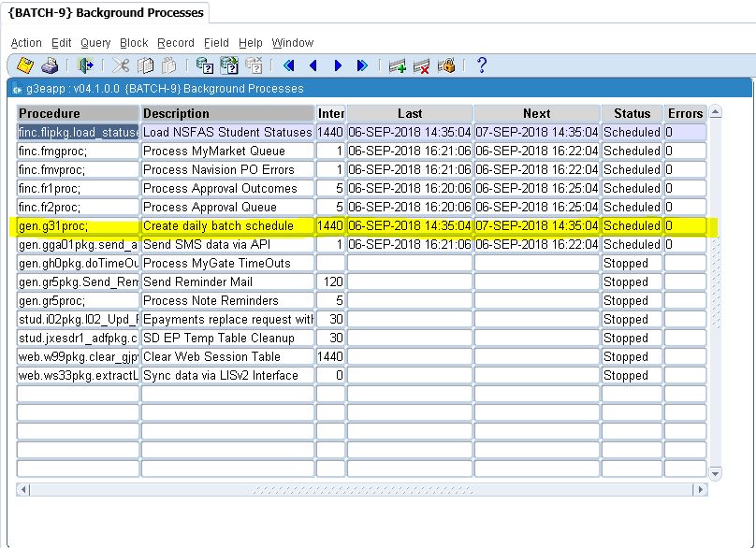
Task: Click the Print icon in toolbar
Action: (x=51, y=65)
